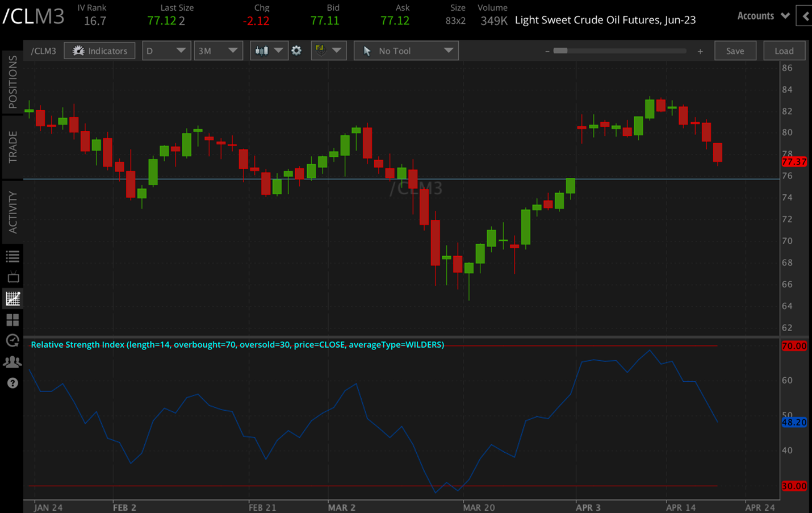This screenshot has height=513, width=812.
Task: Select the Charts icon in the sidebar
Action: coord(12,298)
